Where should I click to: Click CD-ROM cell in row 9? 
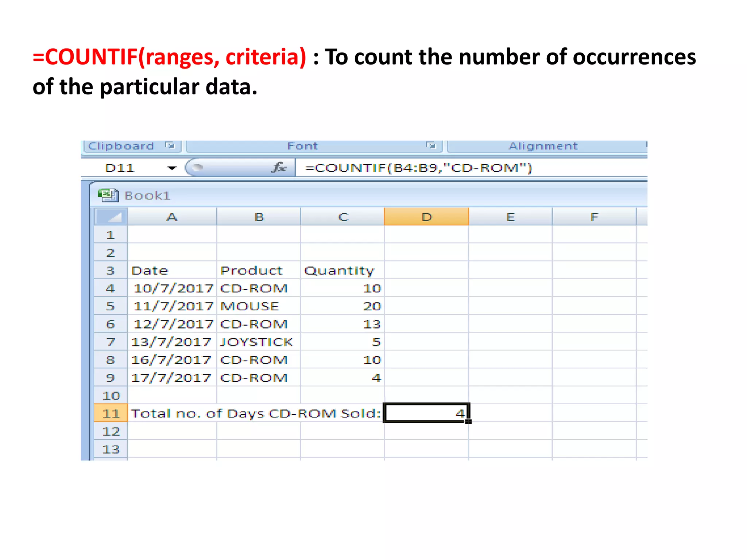click(x=259, y=377)
